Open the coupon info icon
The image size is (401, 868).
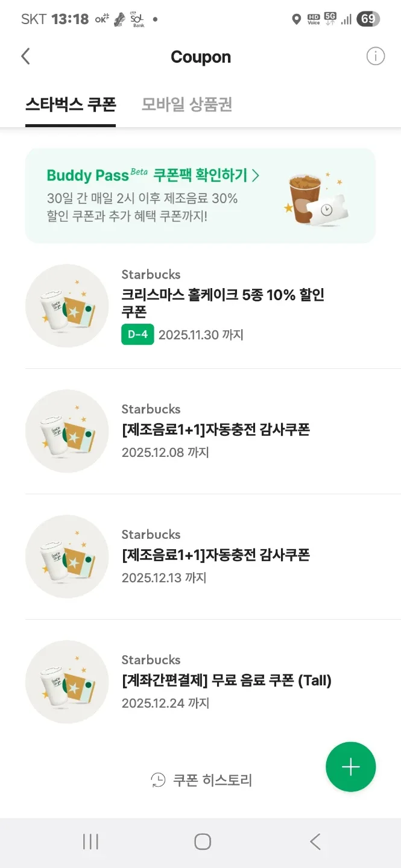click(375, 57)
